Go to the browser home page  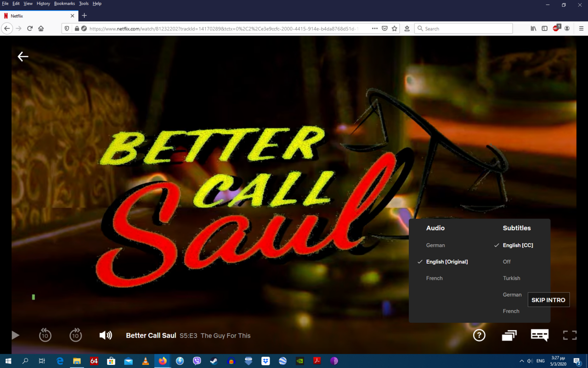[41, 29]
